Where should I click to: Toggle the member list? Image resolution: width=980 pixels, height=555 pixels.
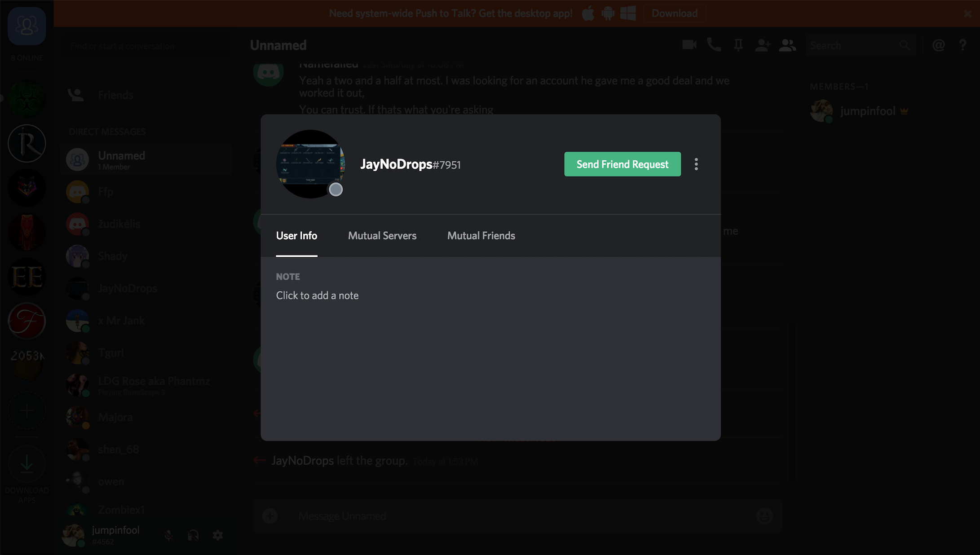coord(787,45)
